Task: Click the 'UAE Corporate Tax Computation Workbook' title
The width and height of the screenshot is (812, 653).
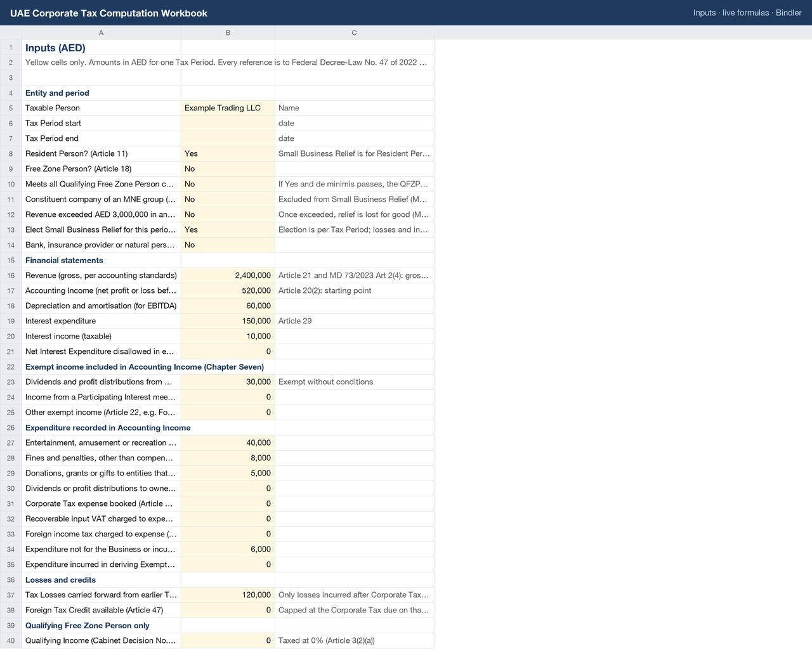Action: click(108, 13)
